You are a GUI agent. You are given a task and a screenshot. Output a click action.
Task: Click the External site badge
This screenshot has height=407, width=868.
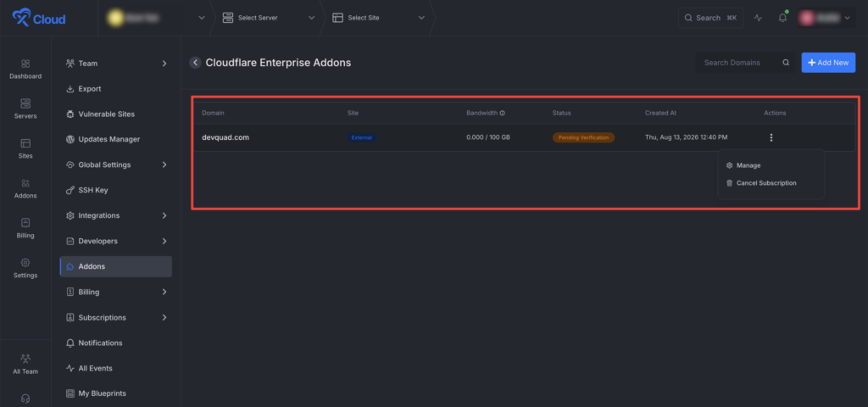click(x=362, y=137)
